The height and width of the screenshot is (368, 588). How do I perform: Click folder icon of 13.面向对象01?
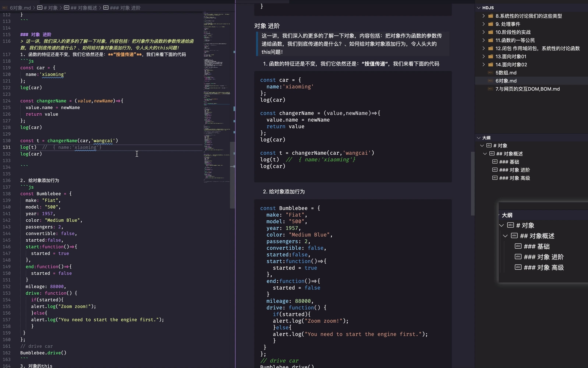pyautogui.click(x=491, y=57)
